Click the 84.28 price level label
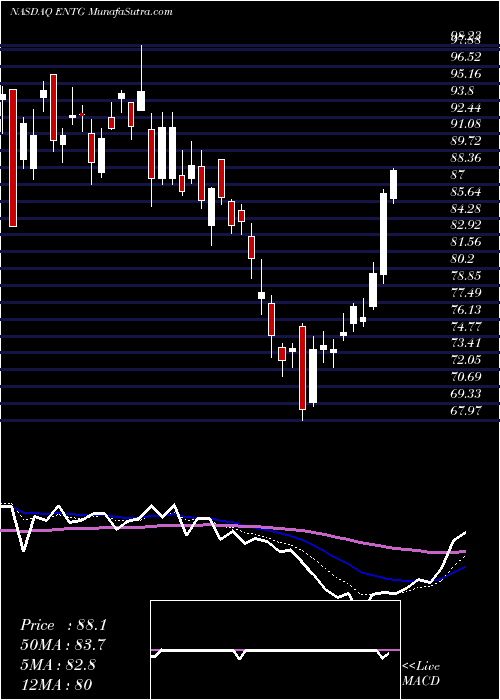500x700 pixels. [466, 208]
